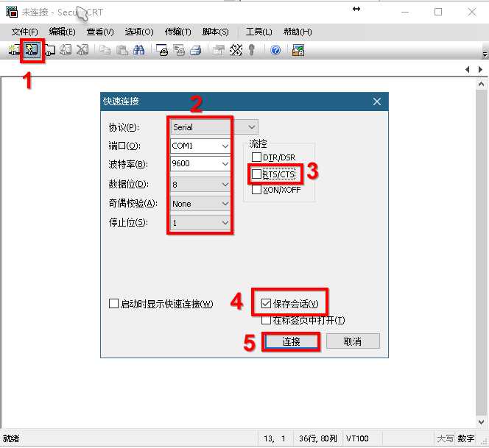Viewport: 489px width, 448px height.
Task: Click the 13, 1 cursor position status entry
Action: pos(275,438)
